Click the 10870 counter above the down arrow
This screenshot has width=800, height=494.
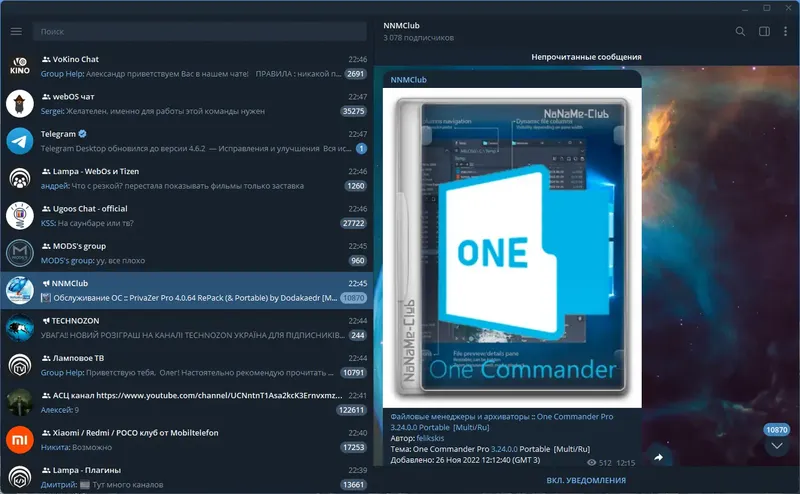[x=777, y=430]
